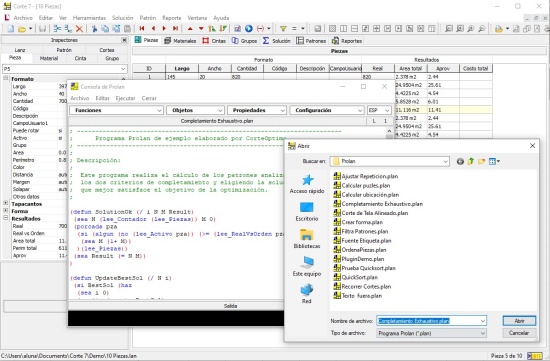Close the Inspectores panel
The image size is (550, 361).
click(124, 40)
